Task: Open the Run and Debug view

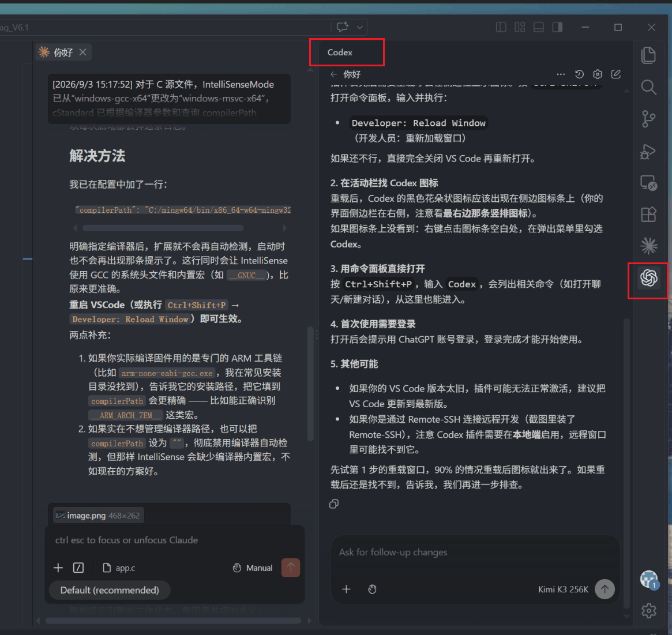Action: [x=648, y=151]
